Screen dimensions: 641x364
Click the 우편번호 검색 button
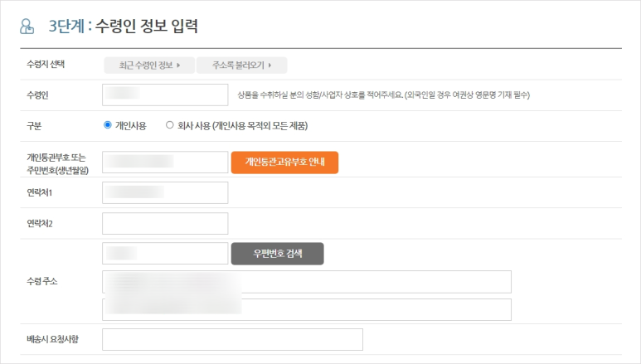tap(278, 254)
